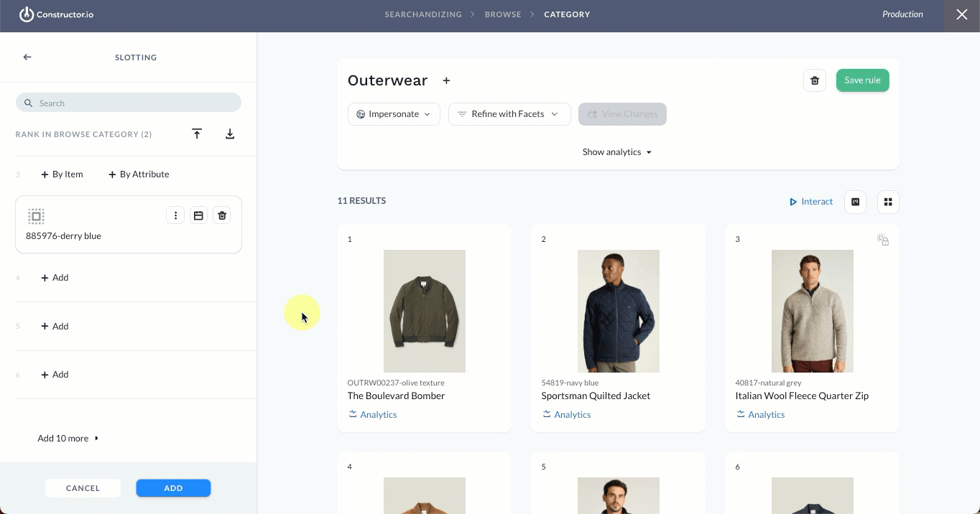Click the square view icon next to Interact
This screenshot has height=514, width=980.
point(856,202)
